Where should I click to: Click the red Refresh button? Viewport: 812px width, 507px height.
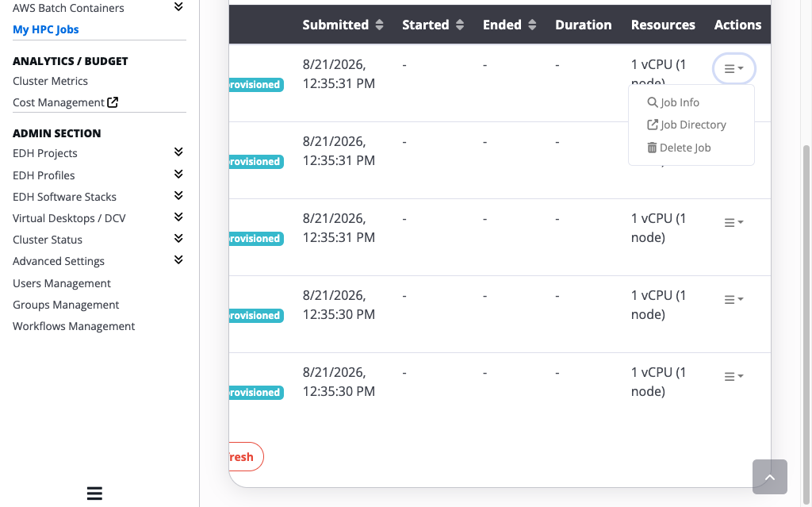click(x=246, y=457)
